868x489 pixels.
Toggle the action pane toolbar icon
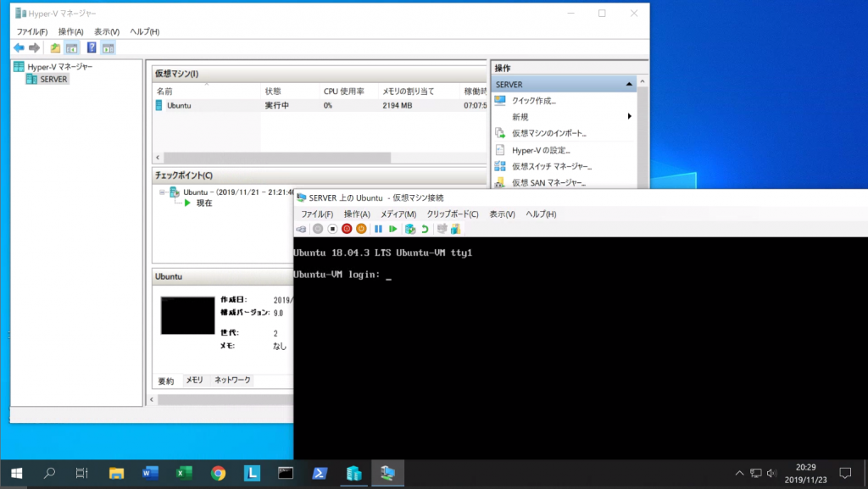pyautogui.click(x=108, y=48)
